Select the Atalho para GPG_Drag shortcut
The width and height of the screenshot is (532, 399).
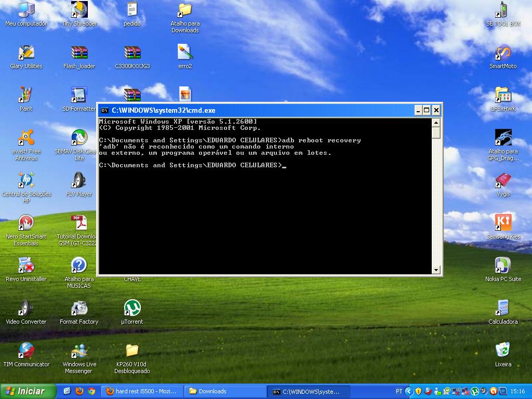503,145
